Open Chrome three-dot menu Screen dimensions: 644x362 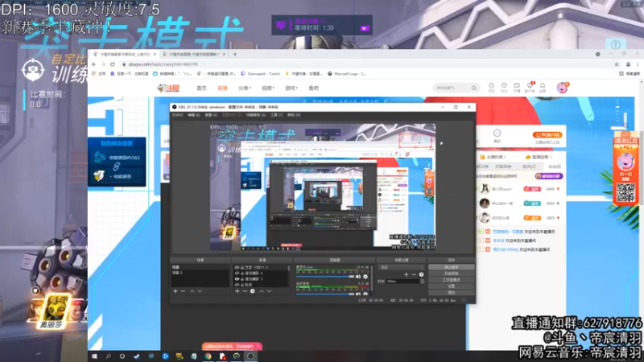(x=638, y=64)
